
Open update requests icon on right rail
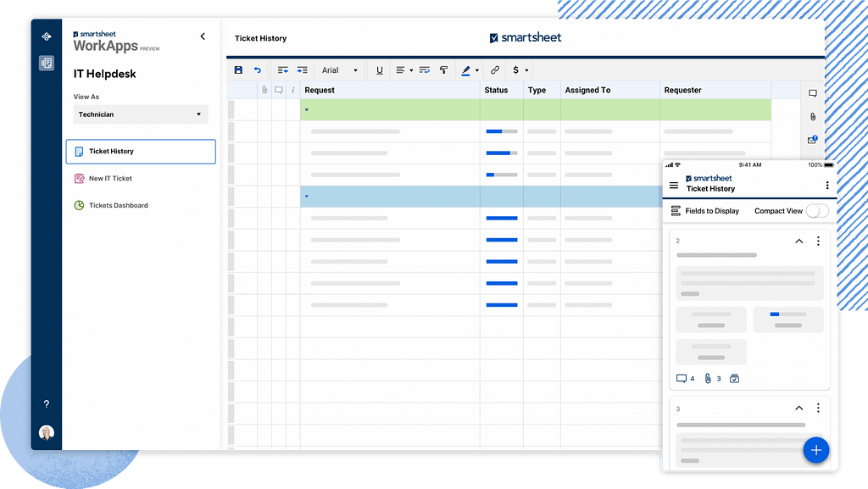[813, 140]
